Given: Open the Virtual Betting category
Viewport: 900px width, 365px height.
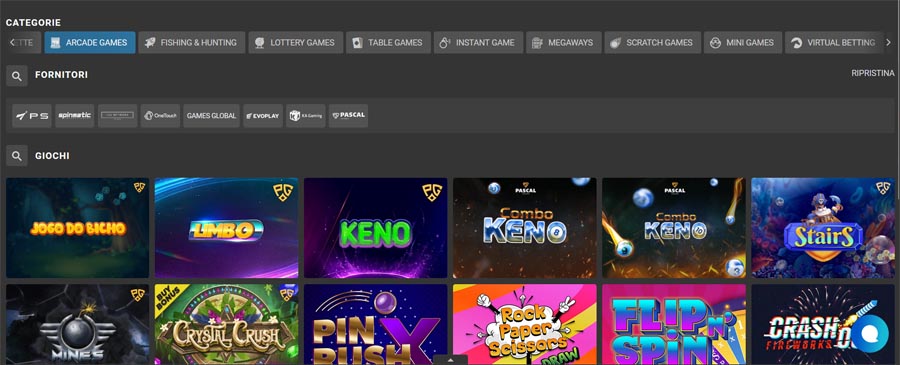Looking at the screenshot, I should click(x=833, y=42).
